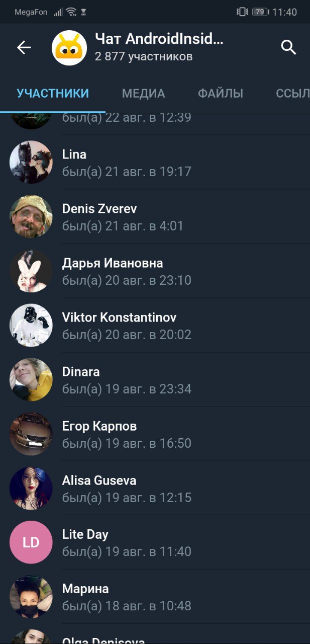This screenshot has height=644, width=310.
Task: Tap the Wi-Fi status icon
Action: tap(71, 12)
